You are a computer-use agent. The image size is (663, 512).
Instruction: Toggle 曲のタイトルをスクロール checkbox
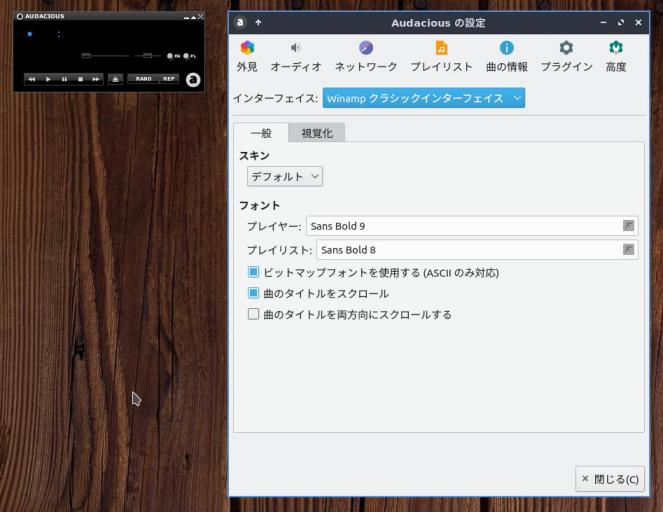click(253, 293)
